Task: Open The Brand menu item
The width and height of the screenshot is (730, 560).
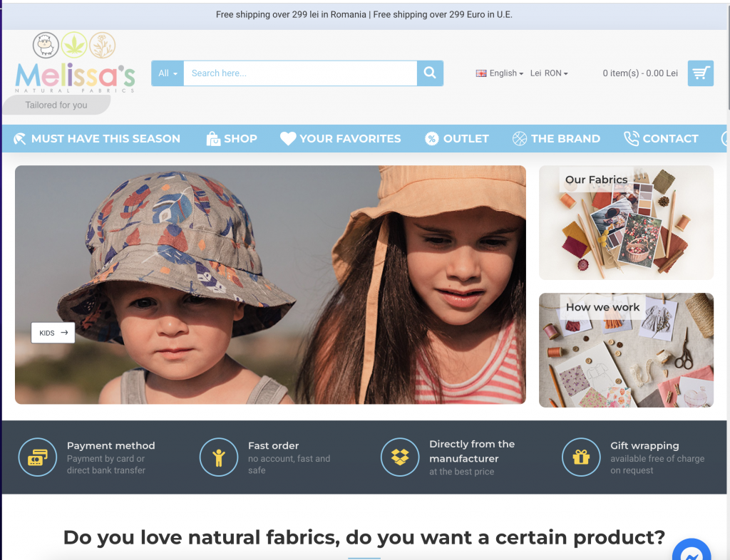Action: click(556, 139)
